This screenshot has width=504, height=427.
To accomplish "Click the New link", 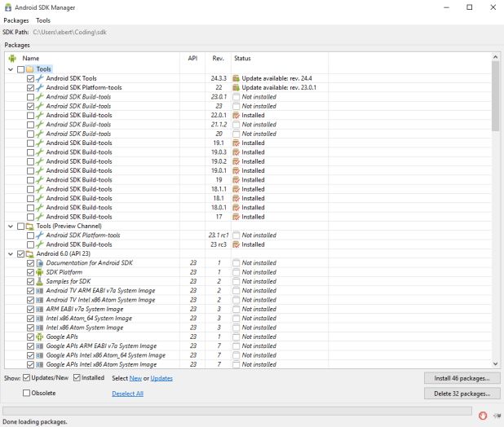I will point(135,379).
